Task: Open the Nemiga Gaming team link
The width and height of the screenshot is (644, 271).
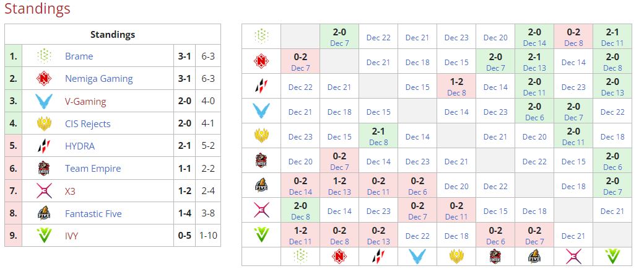Action: [98, 79]
